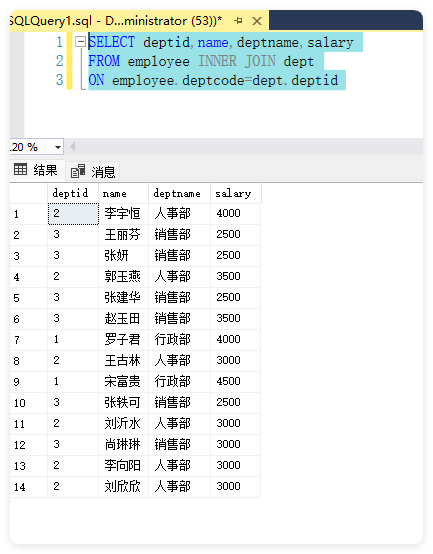Click the messages icon on 消息 tab
This screenshot has width=433, height=554.
(78, 171)
